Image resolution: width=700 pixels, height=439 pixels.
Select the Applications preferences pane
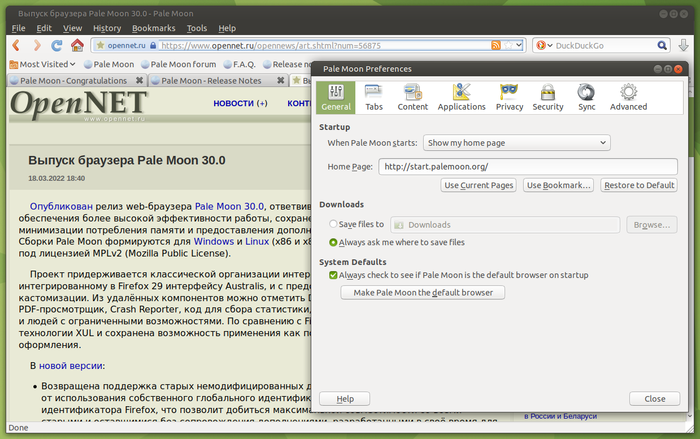pyautogui.click(x=461, y=96)
